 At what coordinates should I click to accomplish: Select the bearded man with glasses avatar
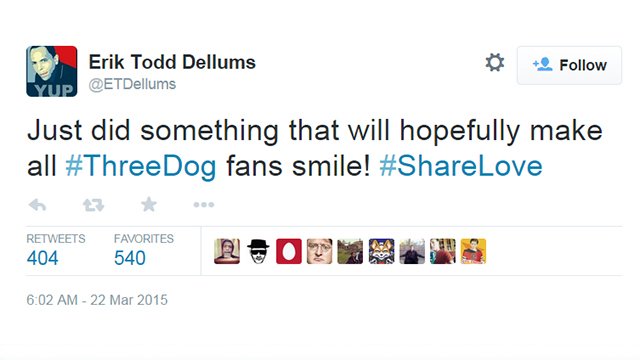(320, 251)
